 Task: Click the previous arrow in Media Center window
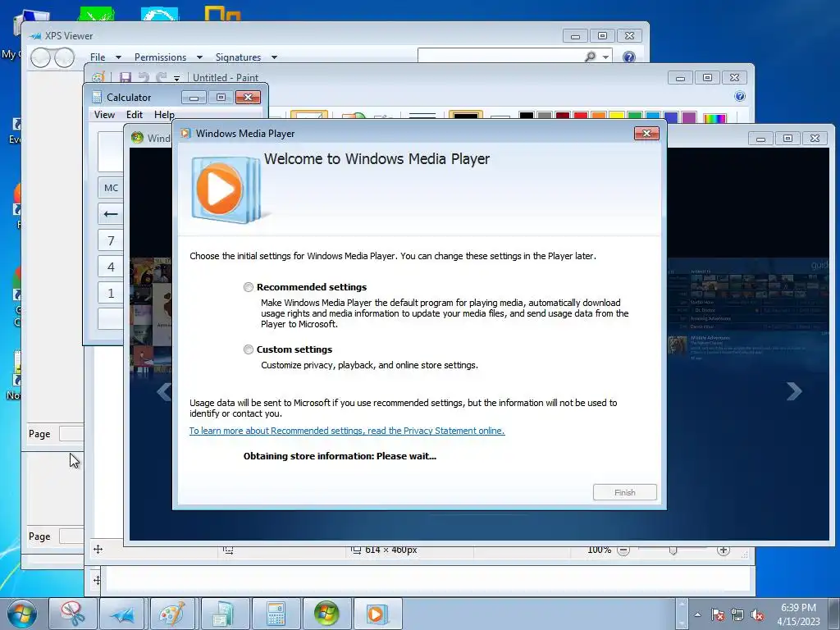(164, 391)
